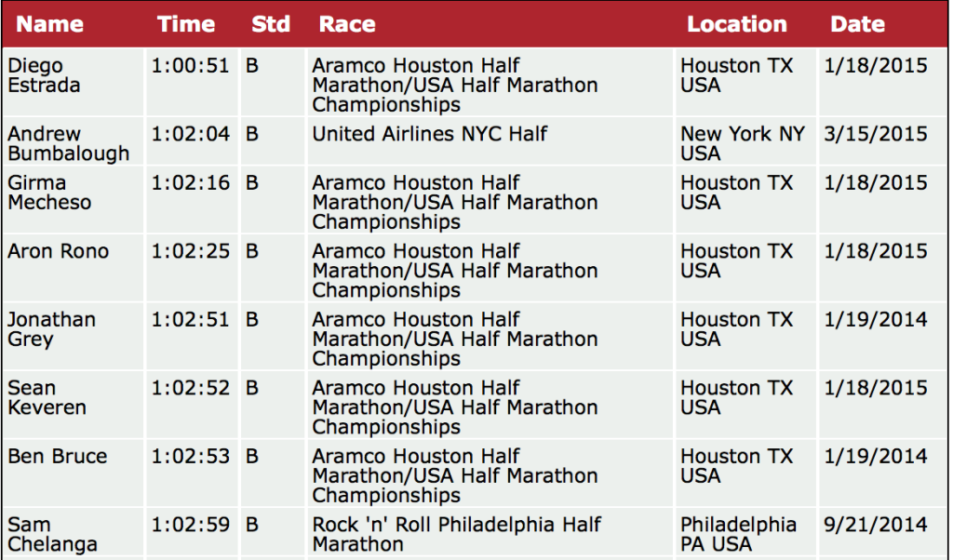Select Jonathan Grey name cell
Screen dimensions: 953x560
51,329
